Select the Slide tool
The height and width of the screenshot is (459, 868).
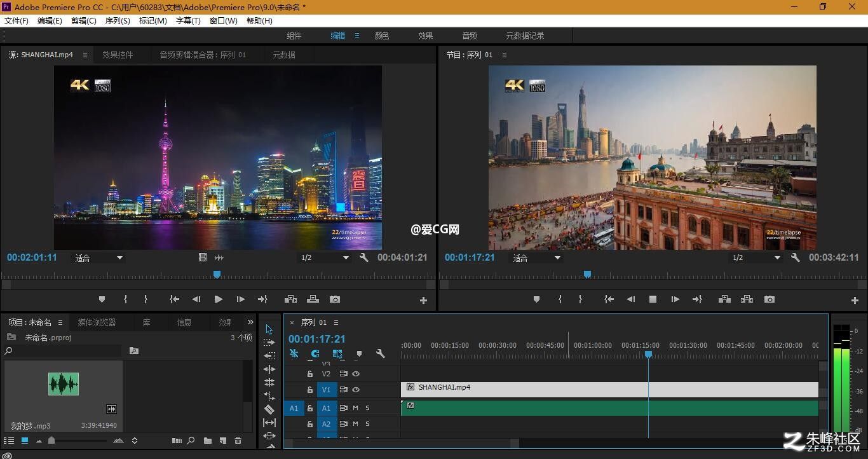coord(269,436)
